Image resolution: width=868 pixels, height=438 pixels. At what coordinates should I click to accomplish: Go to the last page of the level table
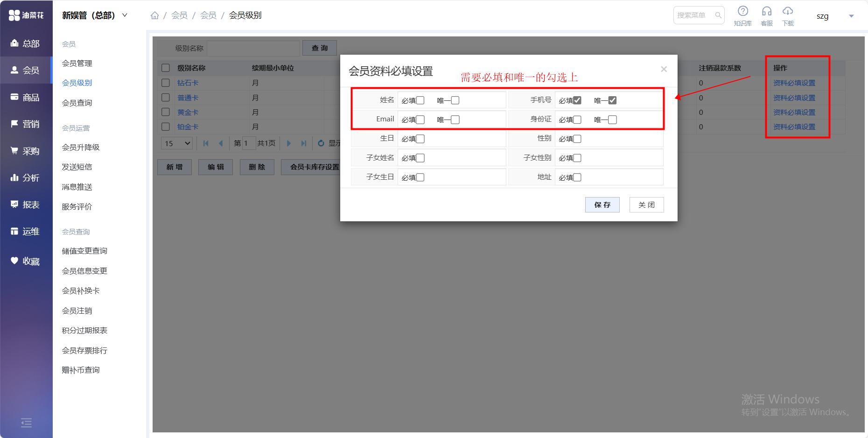pyautogui.click(x=304, y=143)
